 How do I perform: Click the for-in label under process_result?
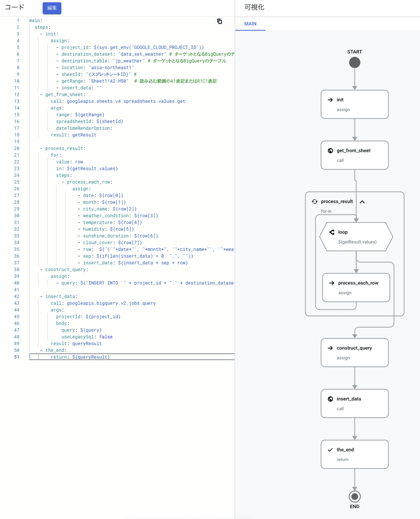326,211
